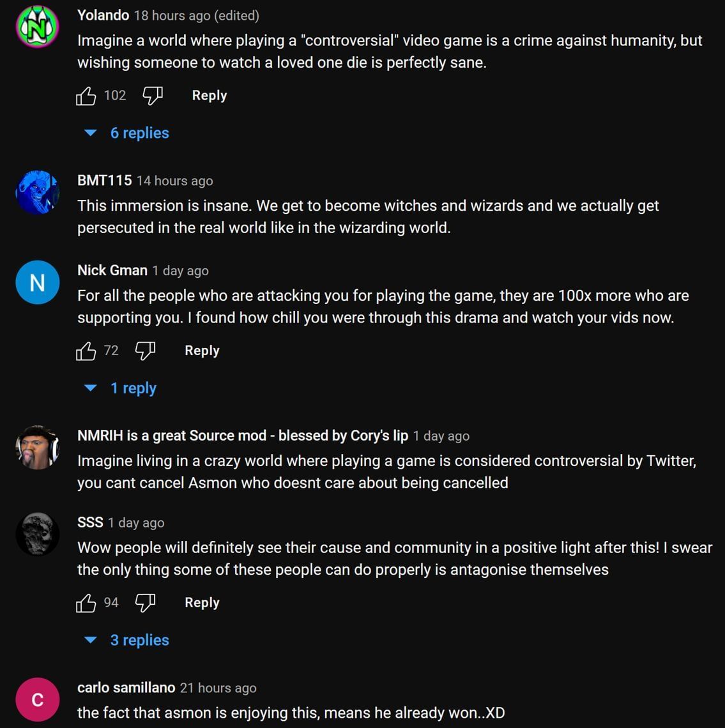Visit the BMT115 channel name link
Screen dimensions: 725x728
tap(104, 181)
